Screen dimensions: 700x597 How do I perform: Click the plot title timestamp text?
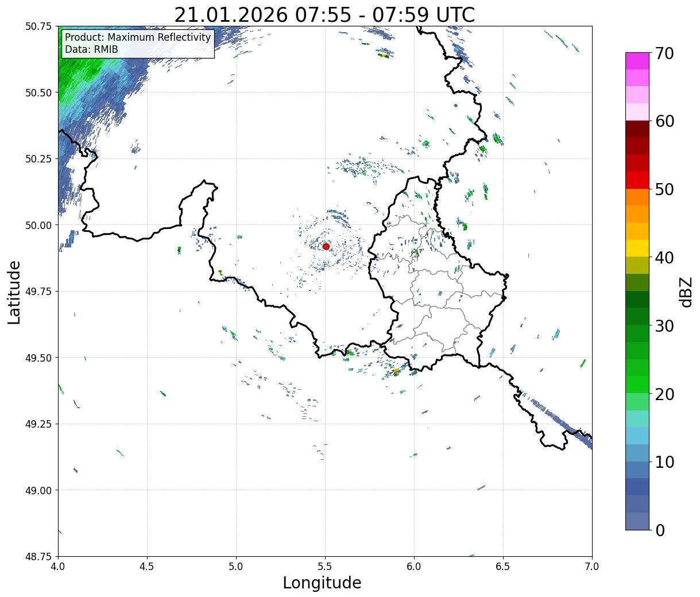[324, 14]
